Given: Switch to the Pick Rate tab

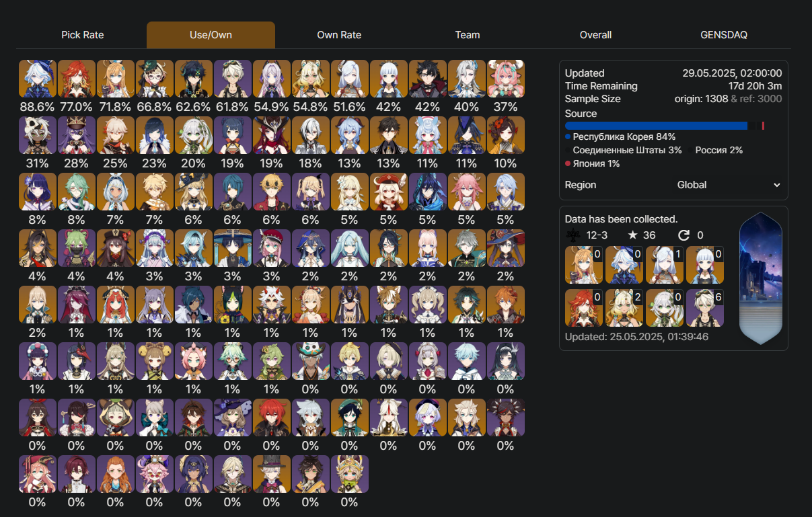Looking at the screenshot, I should click(x=83, y=35).
